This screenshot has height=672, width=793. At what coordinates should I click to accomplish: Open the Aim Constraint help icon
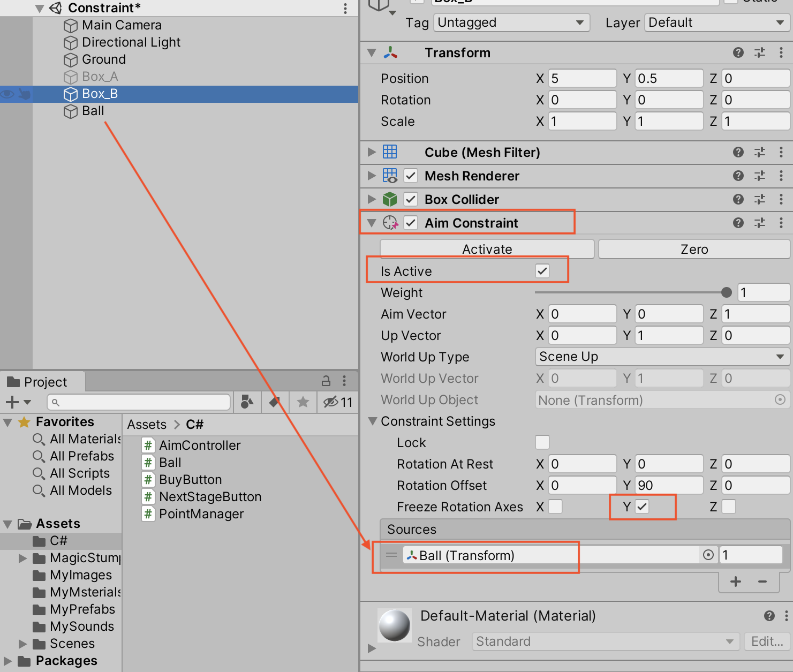coord(738,223)
